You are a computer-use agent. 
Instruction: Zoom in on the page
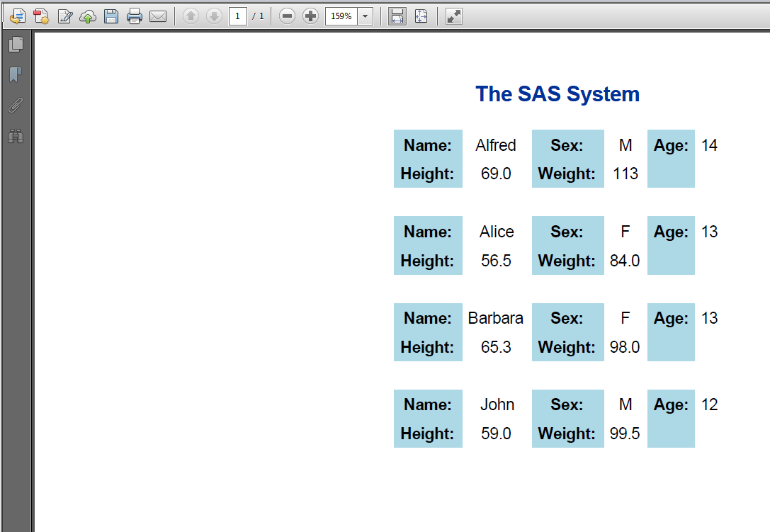tap(310, 16)
